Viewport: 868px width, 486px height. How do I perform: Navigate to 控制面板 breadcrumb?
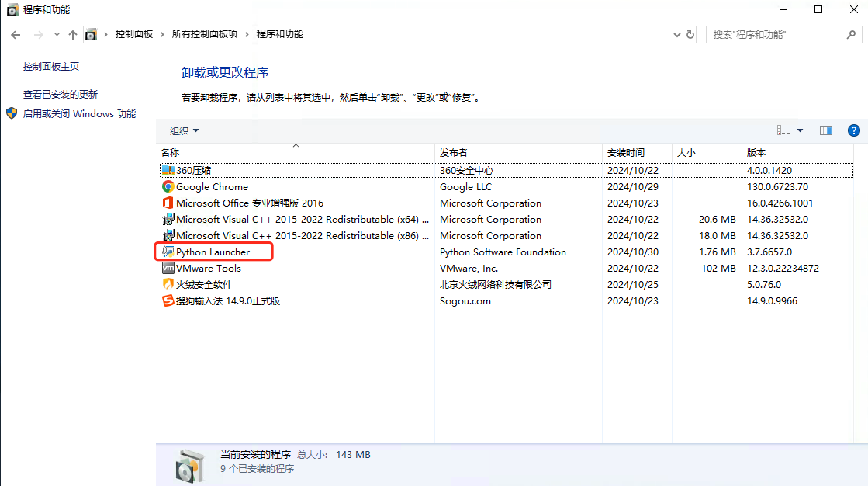(x=134, y=34)
